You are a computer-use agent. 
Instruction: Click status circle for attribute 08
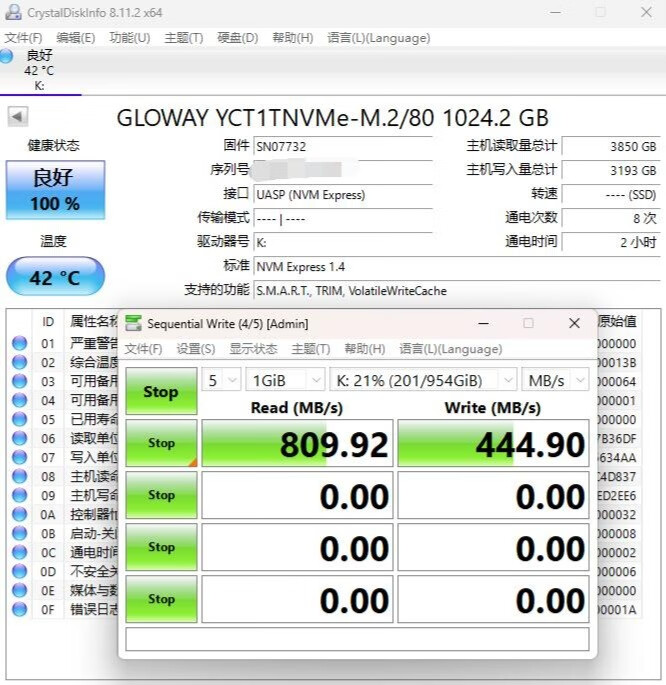[x=19, y=476]
